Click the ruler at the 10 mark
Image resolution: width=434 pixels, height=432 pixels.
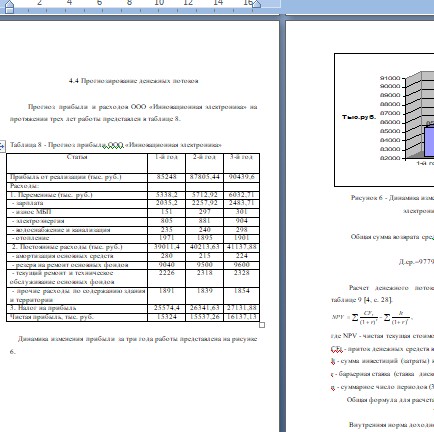[159, 3]
